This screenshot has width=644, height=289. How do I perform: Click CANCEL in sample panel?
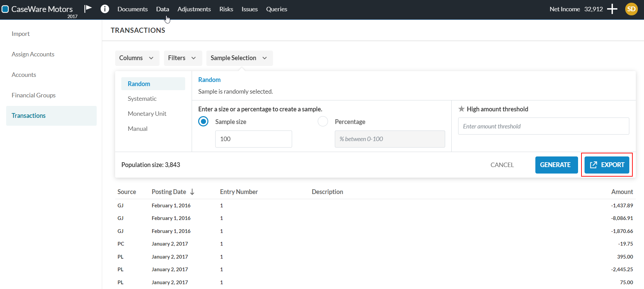502,165
